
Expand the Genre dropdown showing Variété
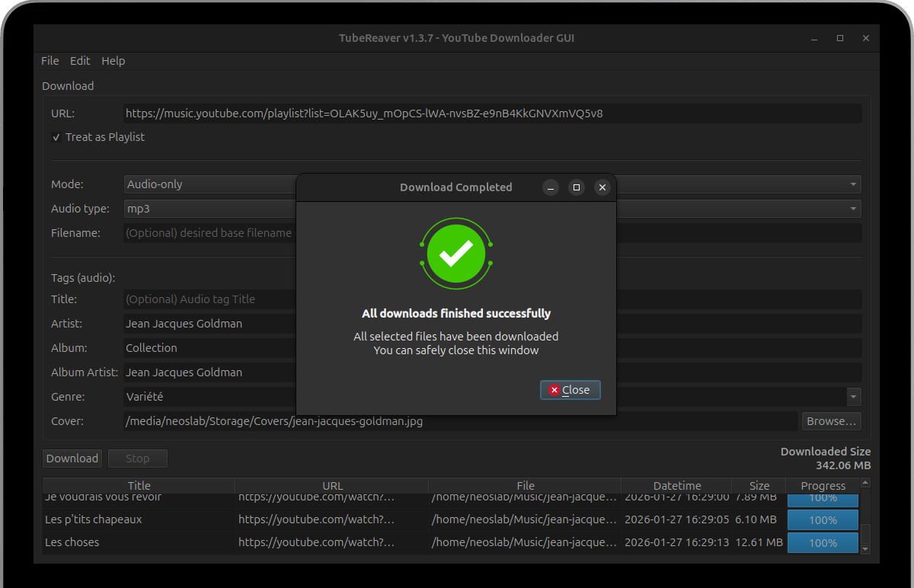[x=853, y=396]
